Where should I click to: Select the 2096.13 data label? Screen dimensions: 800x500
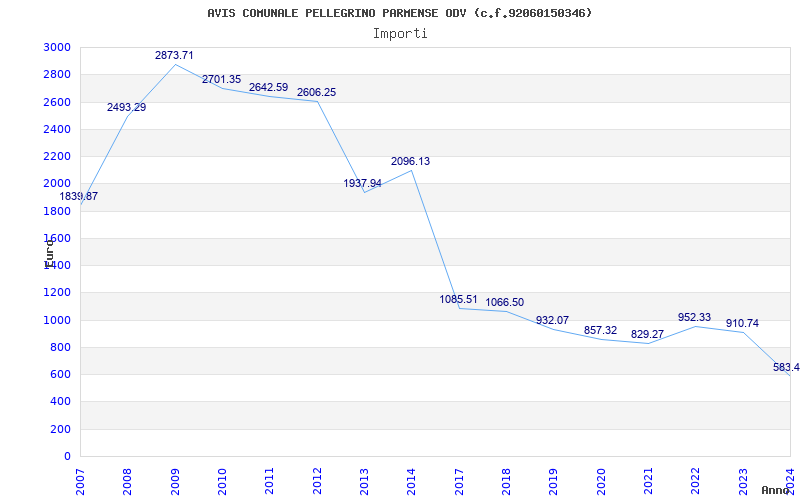[411, 161]
